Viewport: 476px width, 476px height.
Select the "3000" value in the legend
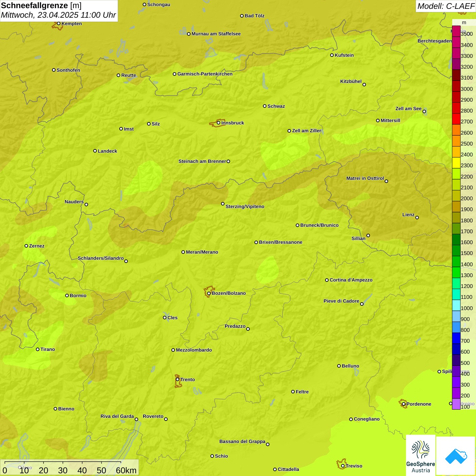coord(467,89)
